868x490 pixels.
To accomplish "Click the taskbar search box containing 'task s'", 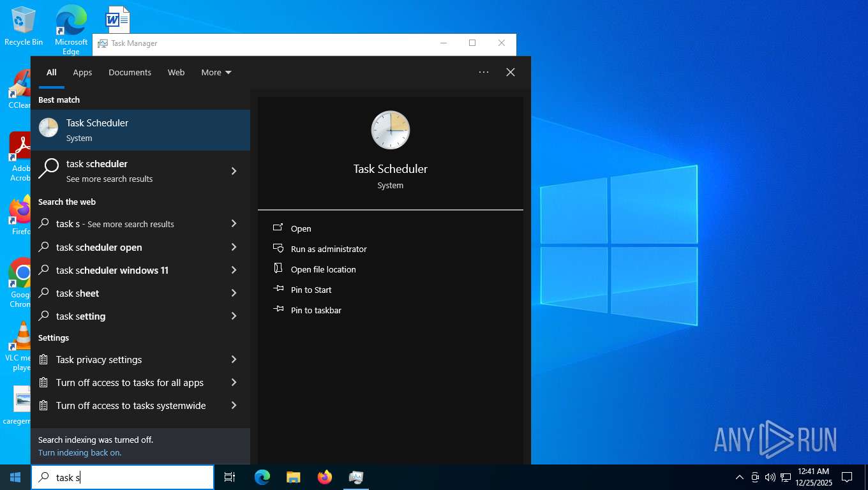I will click(123, 477).
